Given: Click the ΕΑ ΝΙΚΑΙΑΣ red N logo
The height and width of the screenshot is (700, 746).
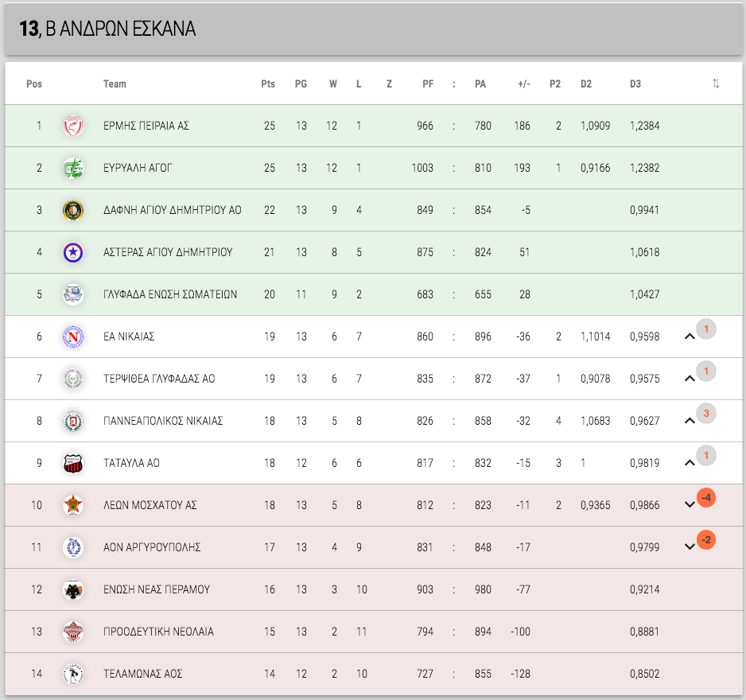Looking at the screenshot, I should 73,337.
